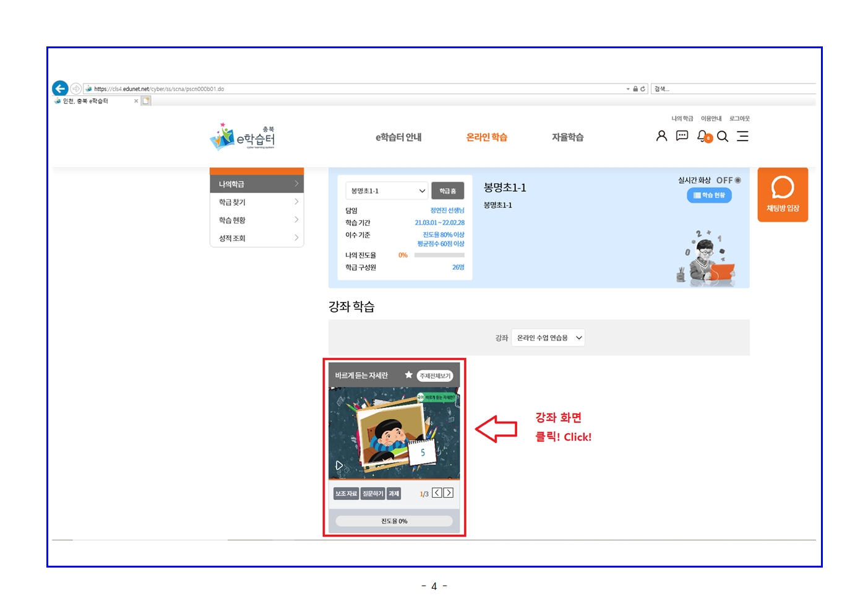
Task: Go to next lesson with right arrow
Action: tap(449, 493)
